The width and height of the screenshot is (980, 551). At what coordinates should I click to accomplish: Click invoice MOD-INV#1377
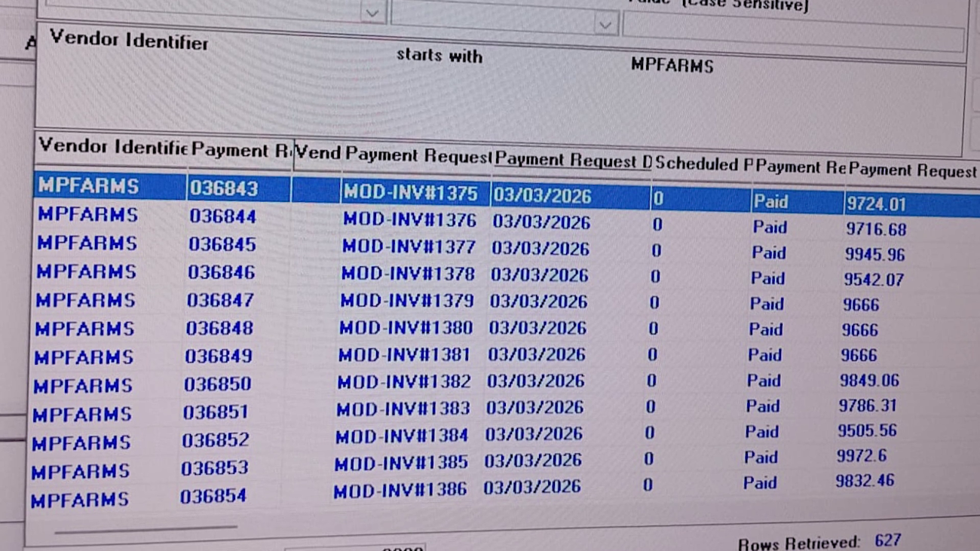(x=409, y=247)
